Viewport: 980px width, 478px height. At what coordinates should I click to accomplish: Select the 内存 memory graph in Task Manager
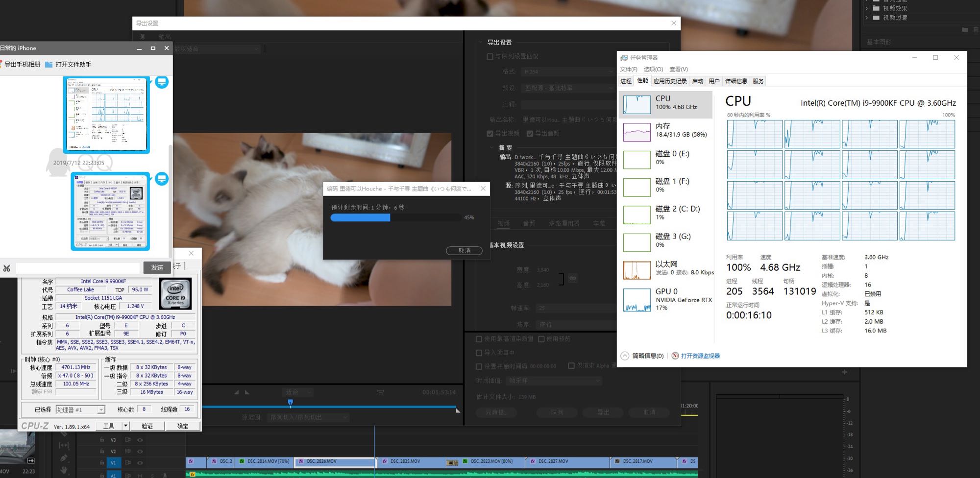[x=637, y=132]
